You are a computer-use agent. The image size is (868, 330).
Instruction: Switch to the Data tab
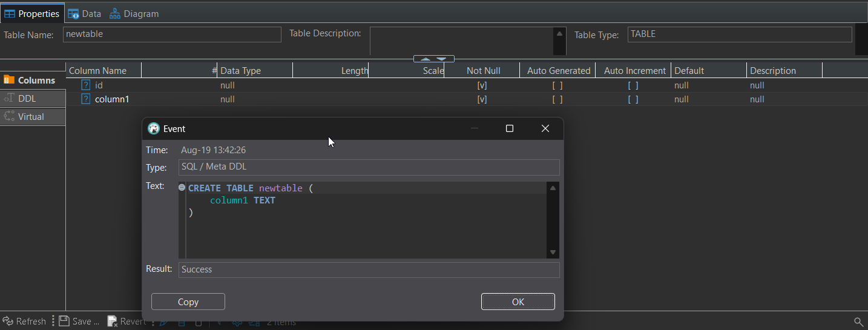pos(84,13)
